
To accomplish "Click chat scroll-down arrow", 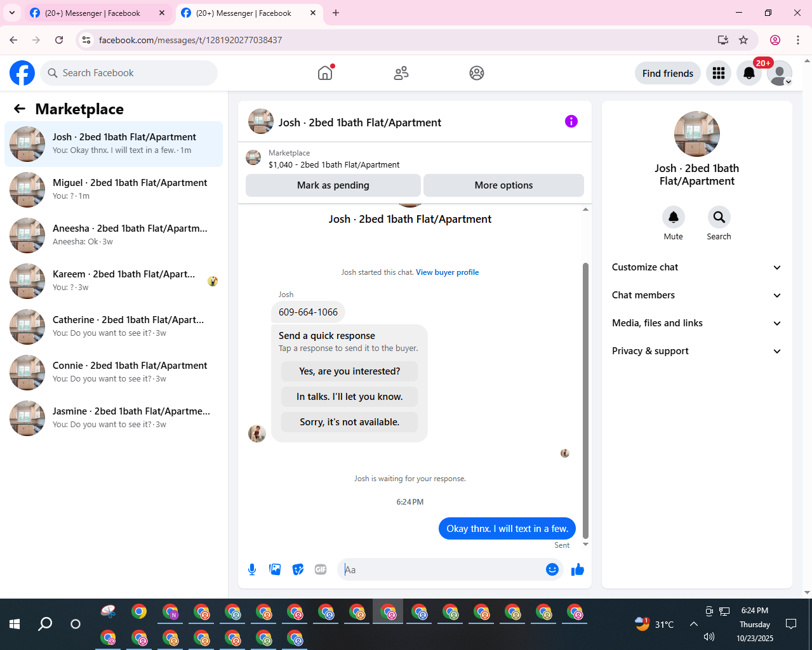I will [x=585, y=545].
